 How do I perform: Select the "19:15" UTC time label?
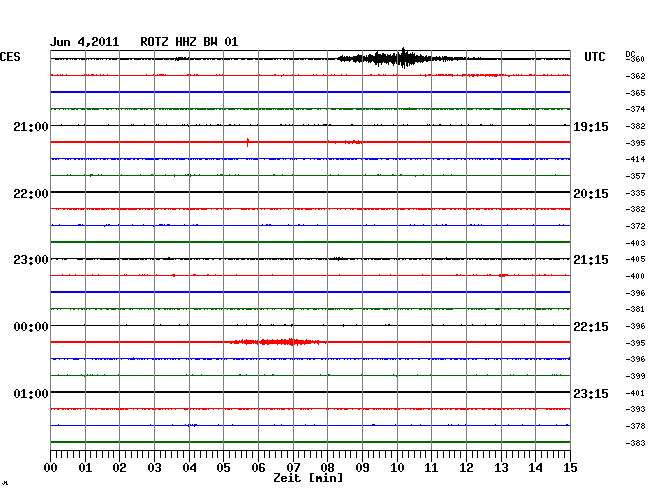pos(591,127)
